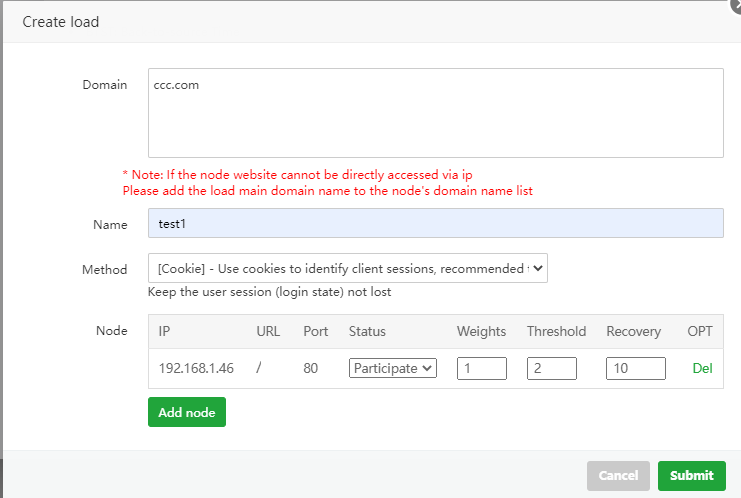
Task: Focus the Name field with test1
Action: [435, 223]
